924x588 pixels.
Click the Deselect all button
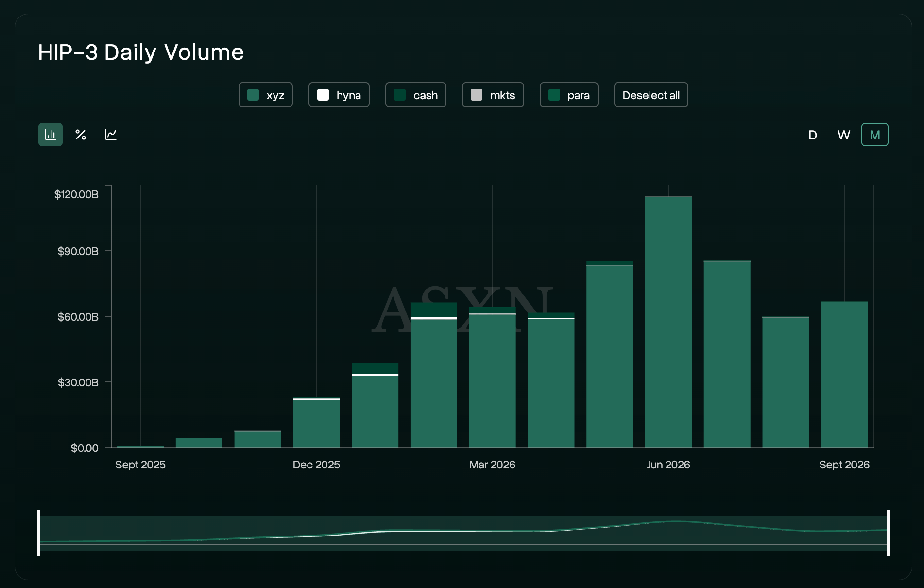651,95
